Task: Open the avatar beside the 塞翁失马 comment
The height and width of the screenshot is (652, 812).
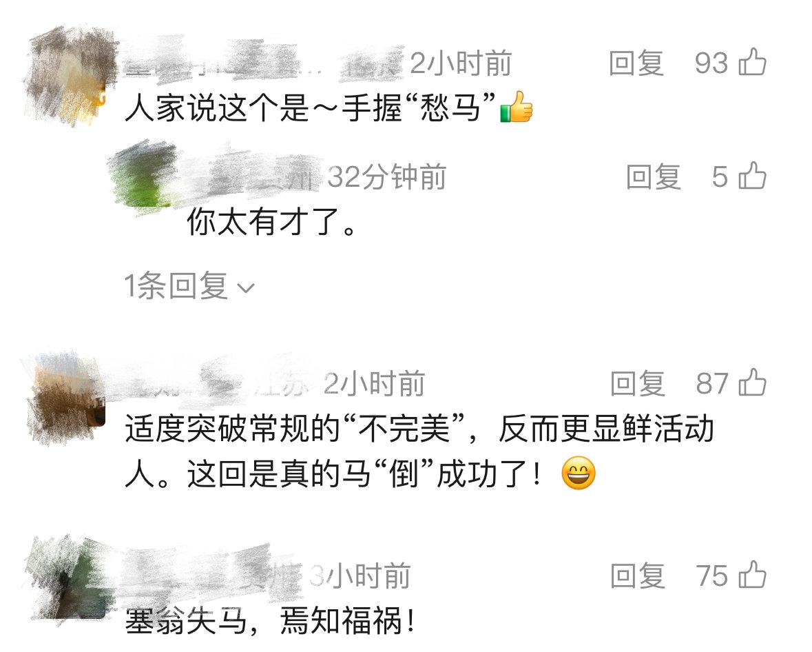Action: 70,580
